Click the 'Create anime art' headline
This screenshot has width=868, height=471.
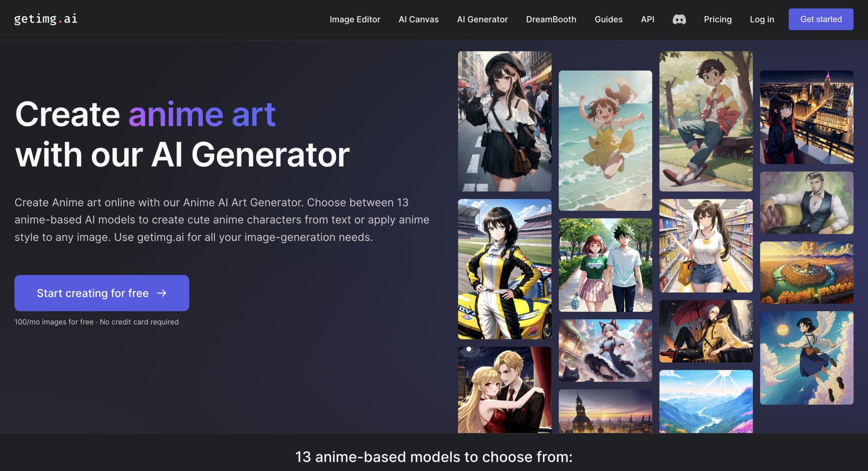tap(145, 114)
